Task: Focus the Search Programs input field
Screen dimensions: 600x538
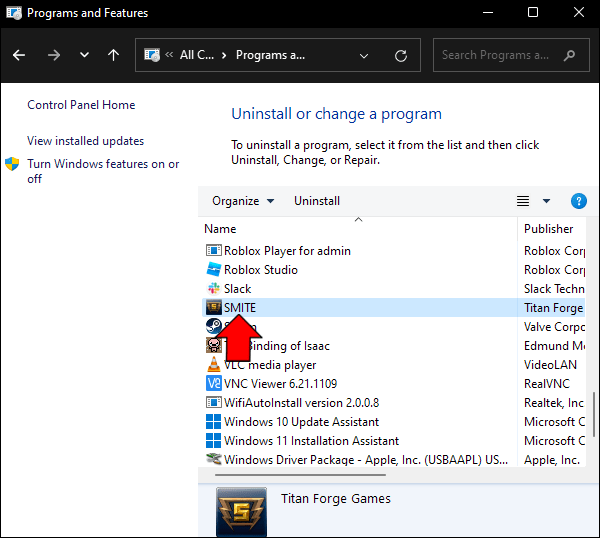Action: [x=511, y=55]
